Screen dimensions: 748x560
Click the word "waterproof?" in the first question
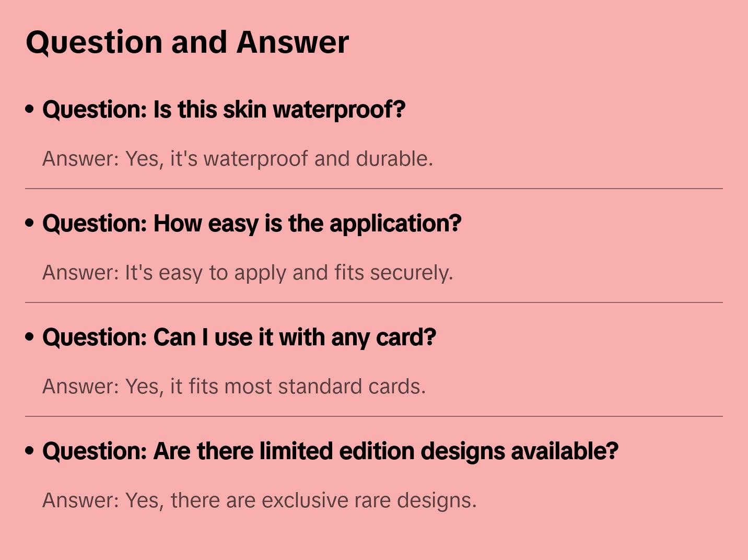click(x=339, y=110)
